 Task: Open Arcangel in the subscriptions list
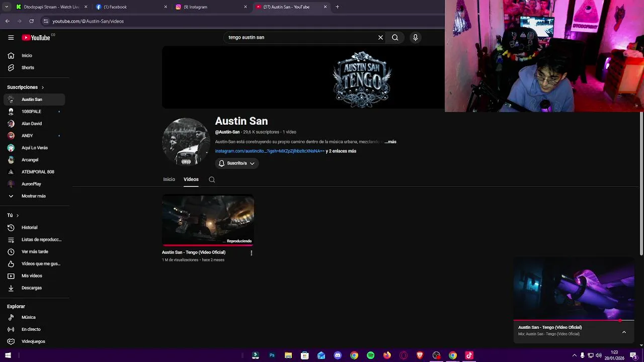(x=34, y=160)
